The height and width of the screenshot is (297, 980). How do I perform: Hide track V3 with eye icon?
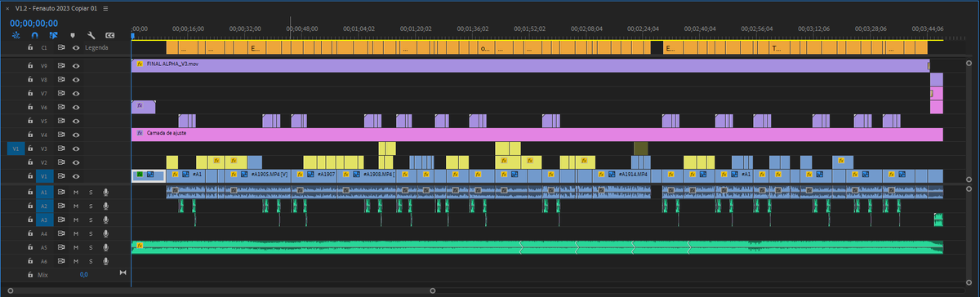[76, 148]
